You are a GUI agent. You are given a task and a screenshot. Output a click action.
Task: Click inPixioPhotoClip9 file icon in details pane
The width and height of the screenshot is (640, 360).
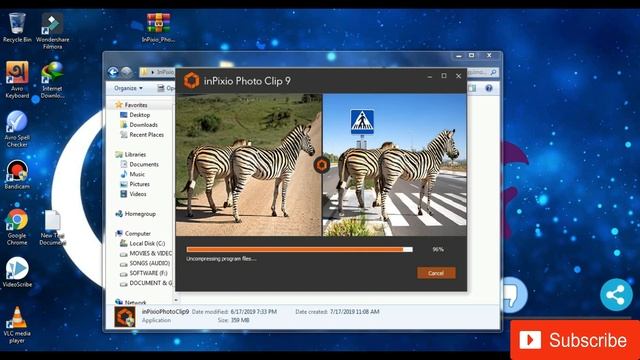(125, 317)
